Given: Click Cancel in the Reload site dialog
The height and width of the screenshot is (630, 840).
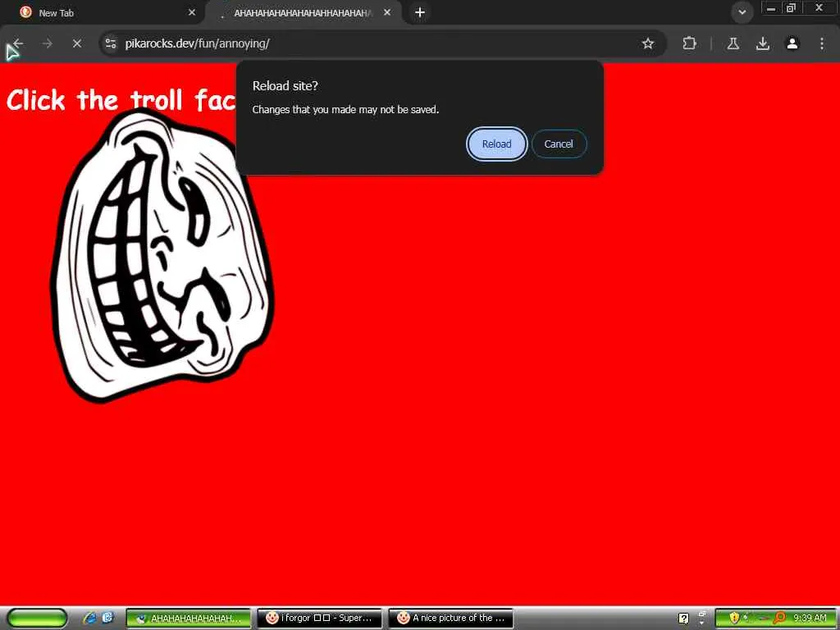Looking at the screenshot, I should click(559, 144).
